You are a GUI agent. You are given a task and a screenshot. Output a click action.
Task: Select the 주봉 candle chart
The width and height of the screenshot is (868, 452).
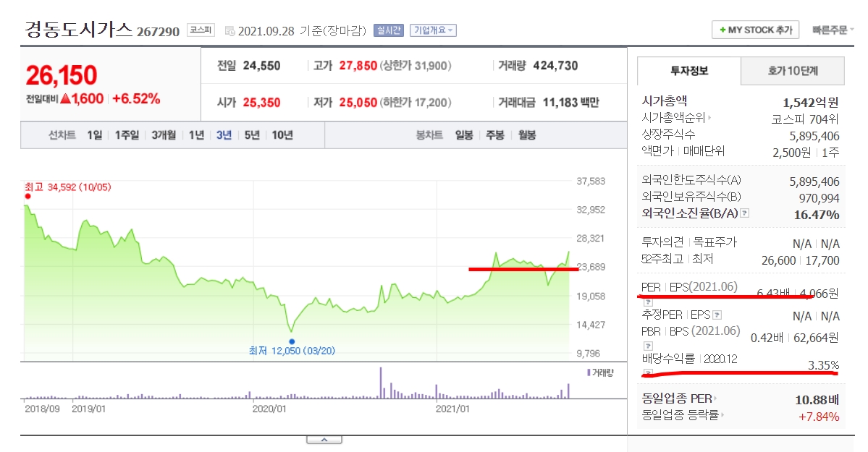495,135
